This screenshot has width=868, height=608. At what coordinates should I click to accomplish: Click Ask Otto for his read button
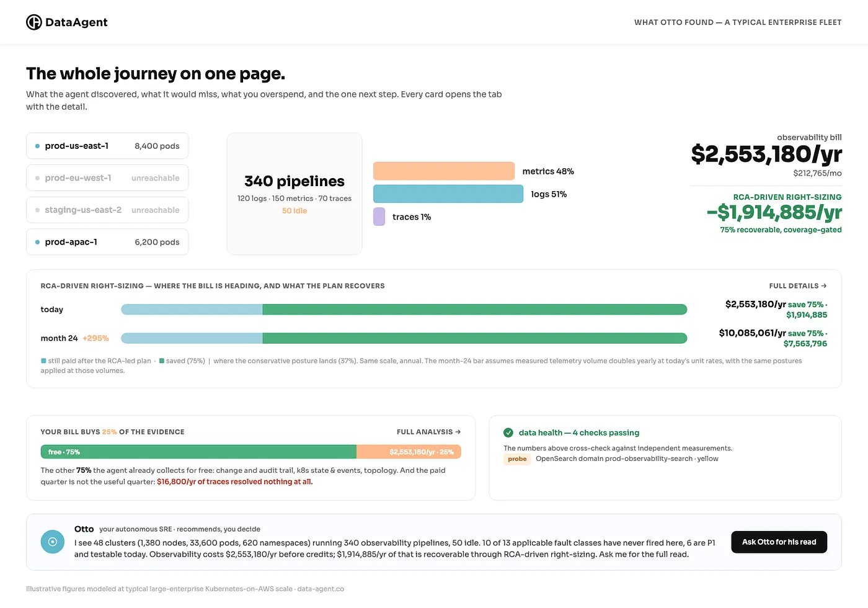click(x=779, y=542)
